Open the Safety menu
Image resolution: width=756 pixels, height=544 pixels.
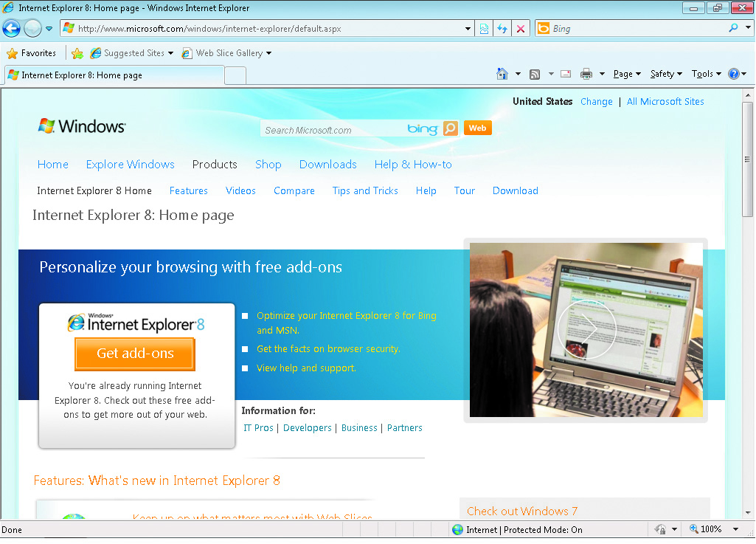[666, 74]
